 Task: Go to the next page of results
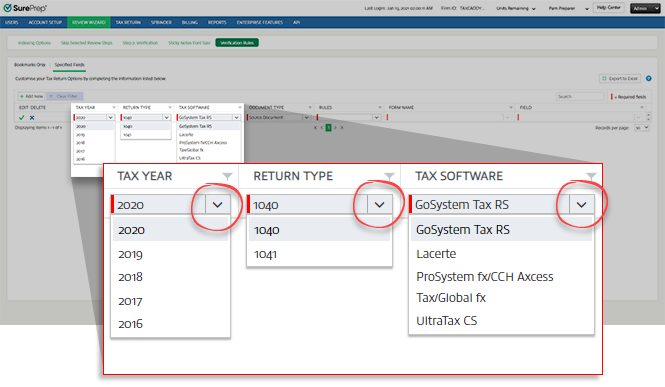click(335, 128)
